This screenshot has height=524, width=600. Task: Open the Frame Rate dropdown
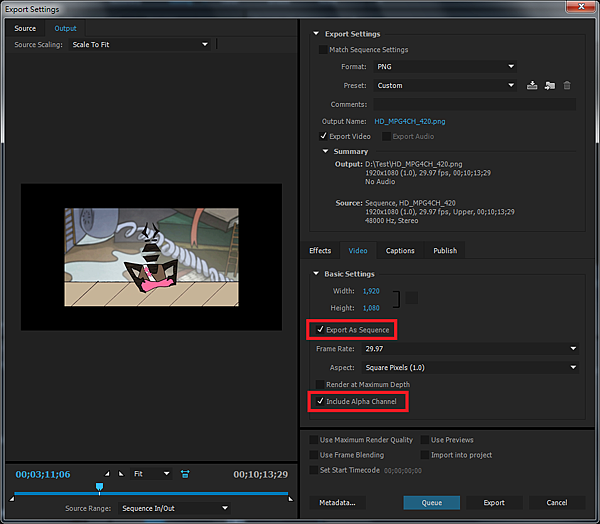point(470,349)
